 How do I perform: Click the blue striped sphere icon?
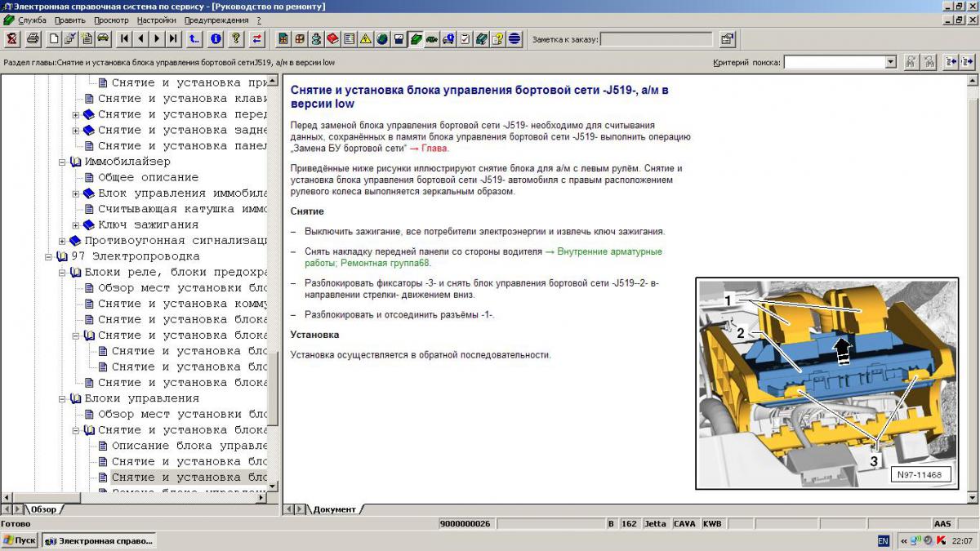click(x=514, y=38)
